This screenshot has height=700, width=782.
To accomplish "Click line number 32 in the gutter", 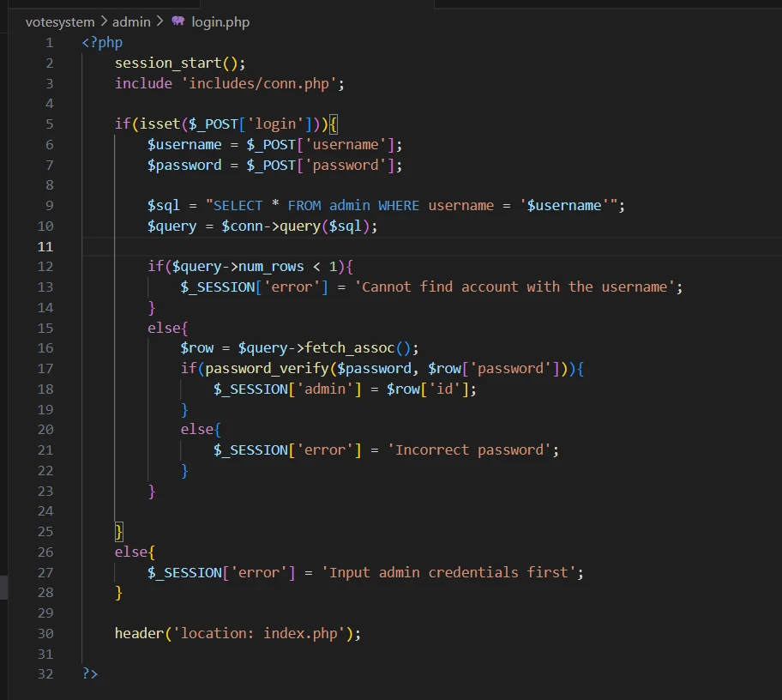I will (x=45, y=674).
